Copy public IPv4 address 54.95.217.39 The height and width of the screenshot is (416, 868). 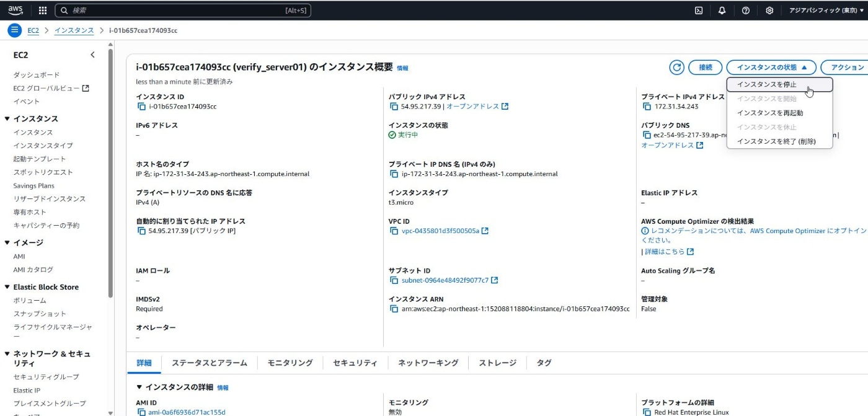(x=394, y=107)
